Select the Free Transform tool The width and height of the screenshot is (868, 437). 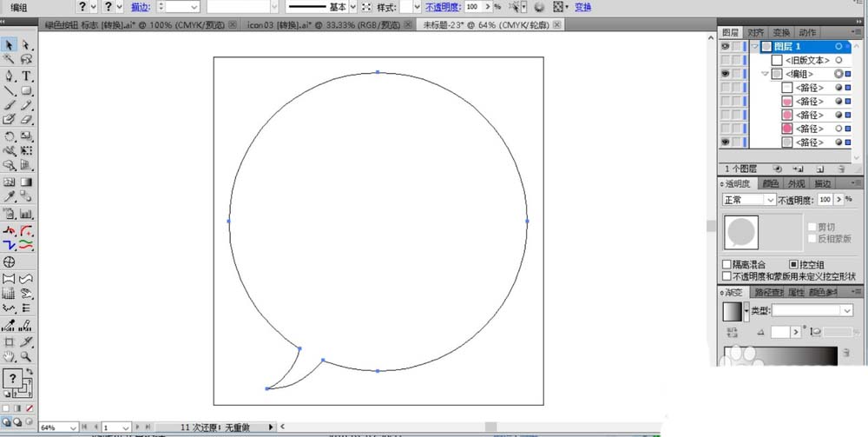[26, 150]
